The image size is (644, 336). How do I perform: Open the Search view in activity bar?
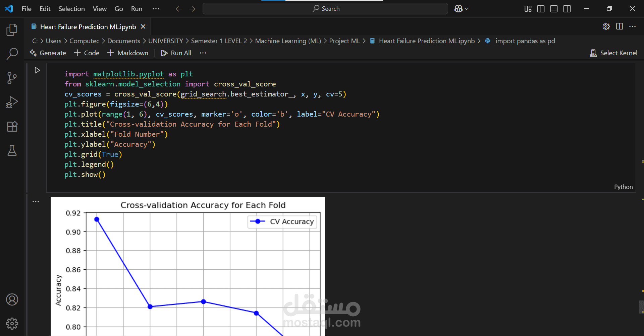[12, 54]
